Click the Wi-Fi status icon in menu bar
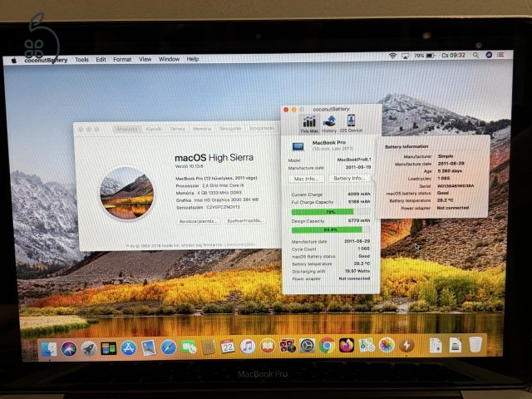 pos(392,56)
